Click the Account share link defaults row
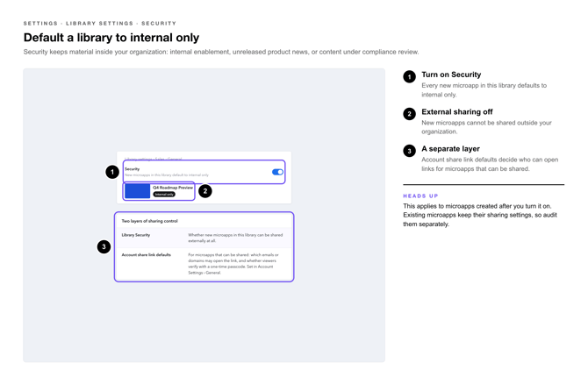The height and width of the screenshot is (377, 588). [x=204, y=263]
